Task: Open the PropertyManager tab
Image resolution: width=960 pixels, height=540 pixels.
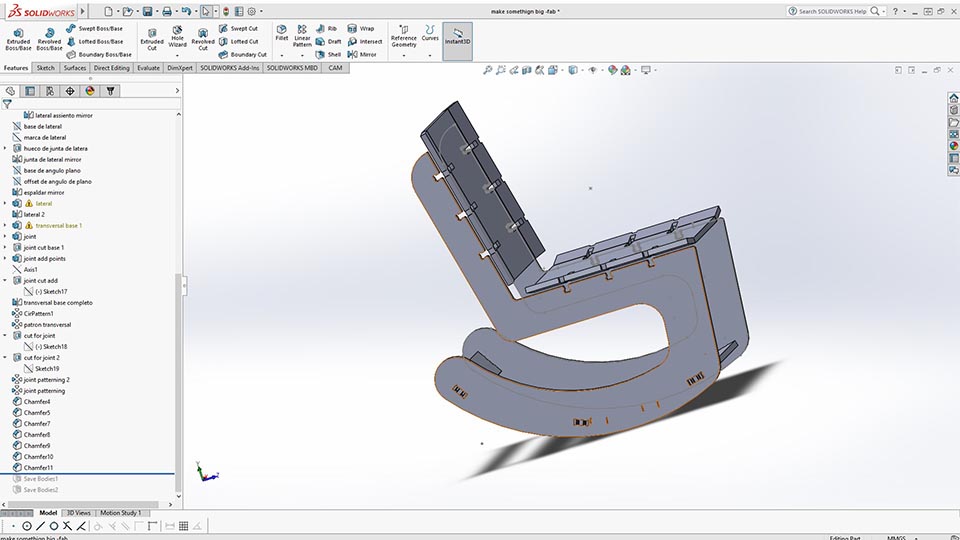Action: tap(30, 91)
